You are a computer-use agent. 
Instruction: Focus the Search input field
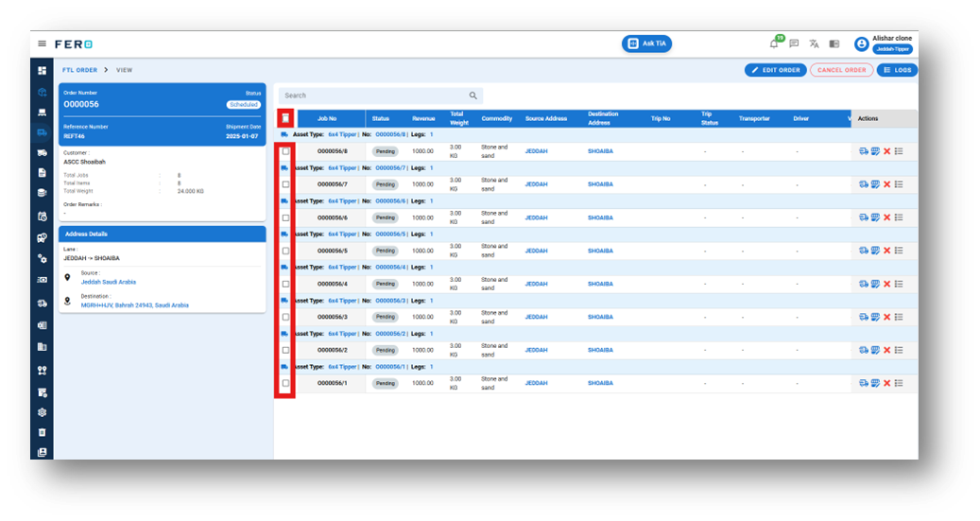[381, 96]
